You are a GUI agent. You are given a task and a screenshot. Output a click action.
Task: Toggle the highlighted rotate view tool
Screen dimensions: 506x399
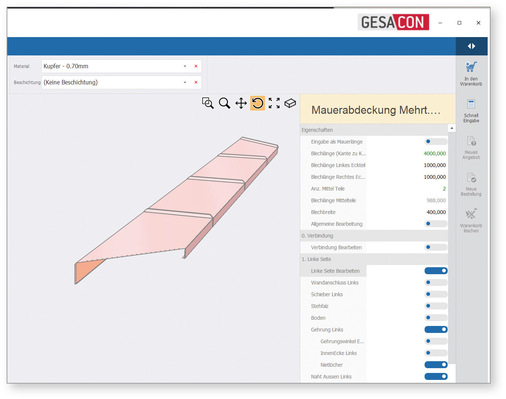coord(257,103)
